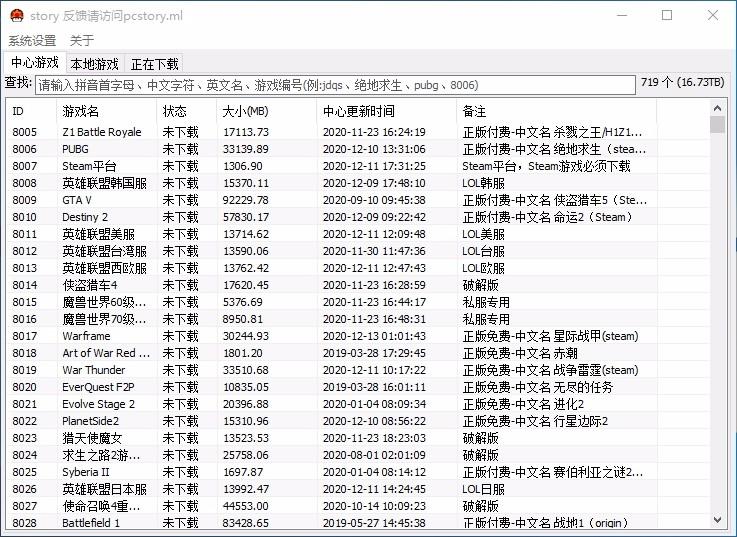Viewport: 737px width, 537px height.
Task: Click update time 2020-12-13 01:01:43
Action: (x=374, y=336)
